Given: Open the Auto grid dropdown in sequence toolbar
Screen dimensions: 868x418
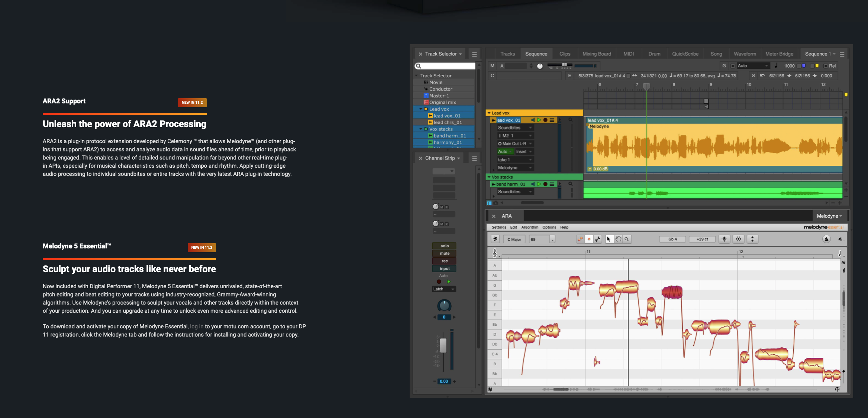Looking at the screenshot, I should pos(753,66).
